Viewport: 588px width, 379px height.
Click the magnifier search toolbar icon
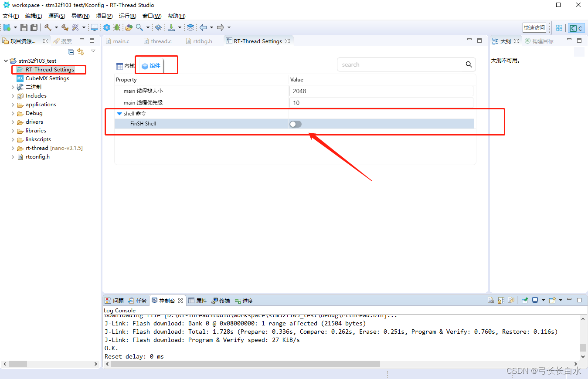(139, 27)
